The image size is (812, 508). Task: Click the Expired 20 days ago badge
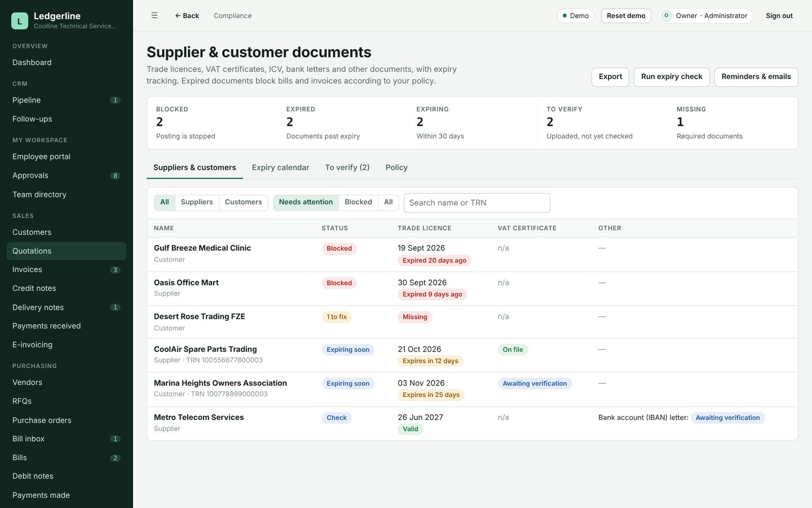pos(434,261)
